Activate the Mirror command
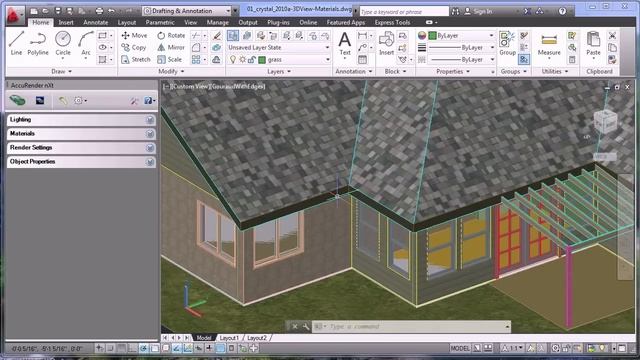Image resolution: width=640 pixels, height=360 pixels. [171, 47]
